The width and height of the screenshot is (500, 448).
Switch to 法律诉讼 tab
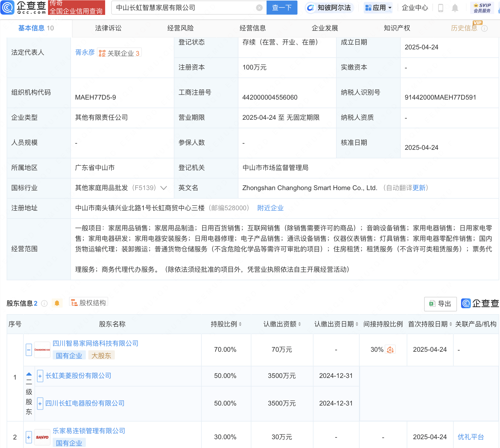tap(108, 28)
